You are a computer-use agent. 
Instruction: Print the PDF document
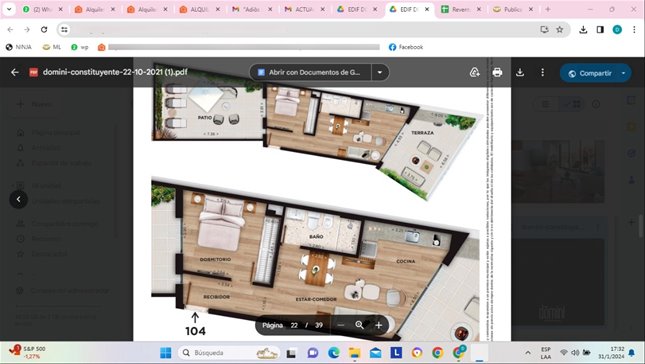coord(497,72)
